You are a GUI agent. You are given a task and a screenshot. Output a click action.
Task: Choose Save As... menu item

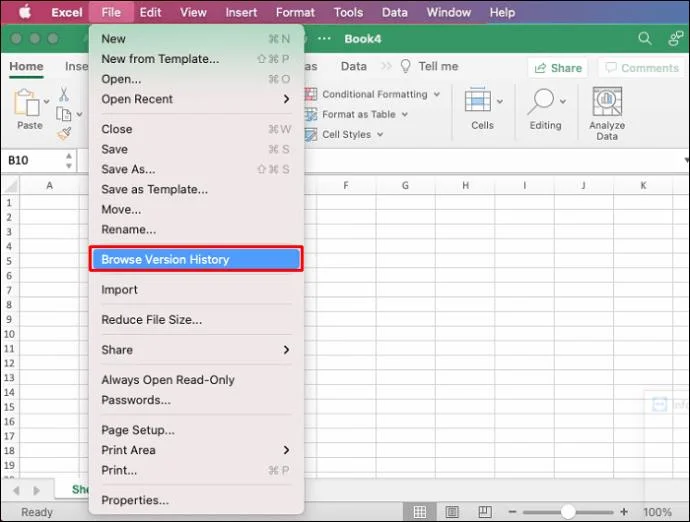(x=196, y=169)
